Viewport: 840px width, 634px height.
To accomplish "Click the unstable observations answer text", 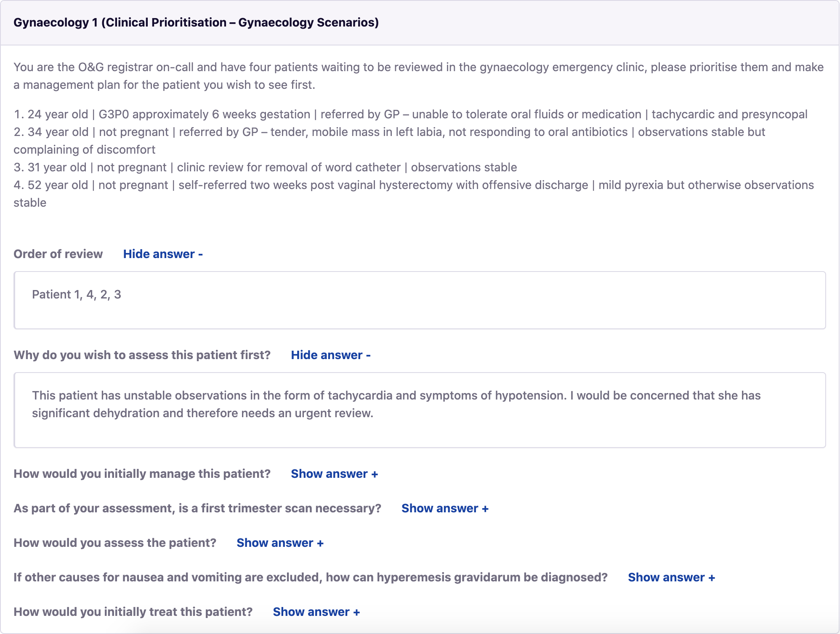I will pyautogui.click(x=396, y=404).
